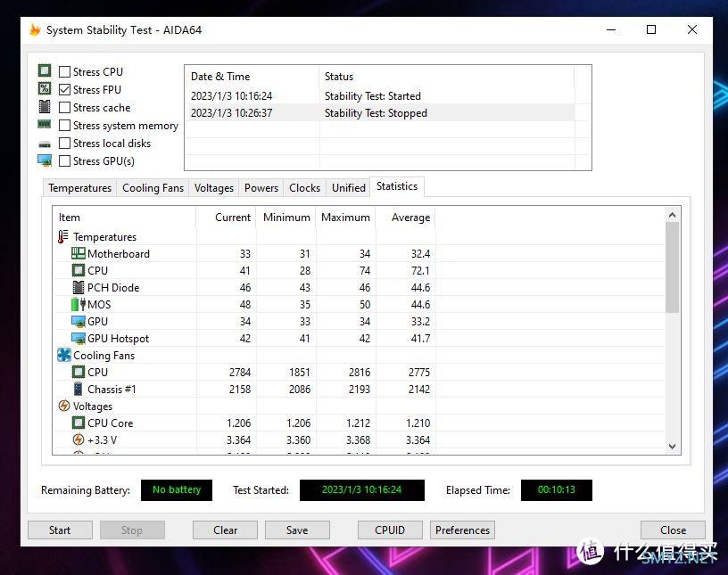This screenshot has width=728, height=575.
Task: Click the Minimum column header
Action: [x=286, y=218]
